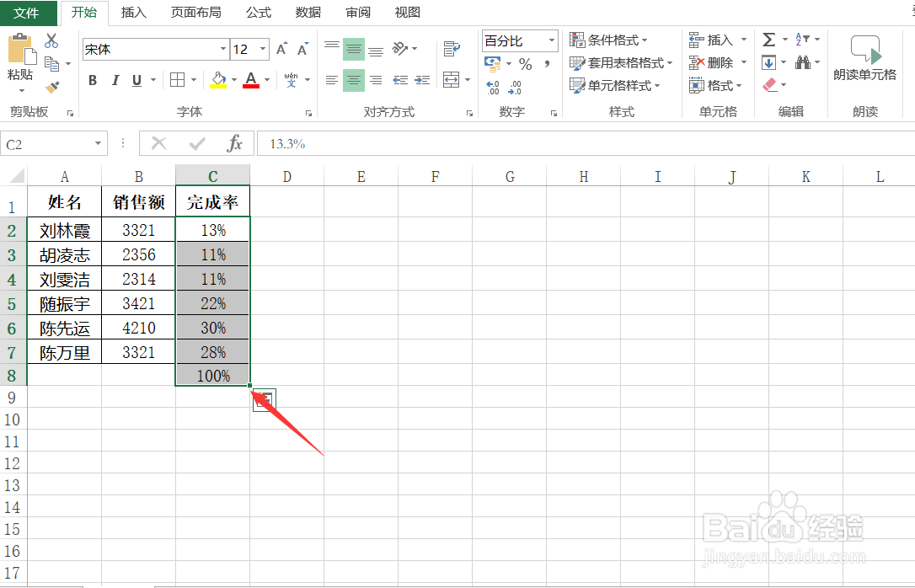Image resolution: width=915 pixels, height=588 pixels.
Task: Click the AutoSum Σ icon
Action: pyautogui.click(x=769, y=39)
